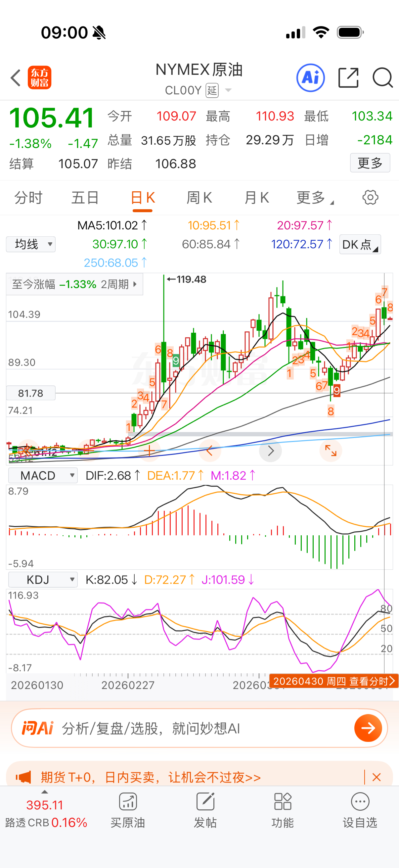Switch to the 五日 tab
This screenshot has height=868, width=399.
coord(85,198)
